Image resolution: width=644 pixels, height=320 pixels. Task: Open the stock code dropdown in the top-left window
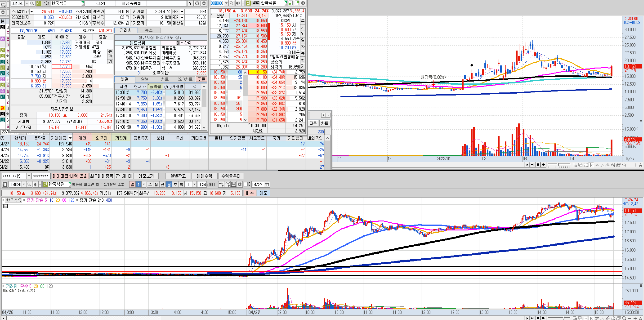coord(27,3)
